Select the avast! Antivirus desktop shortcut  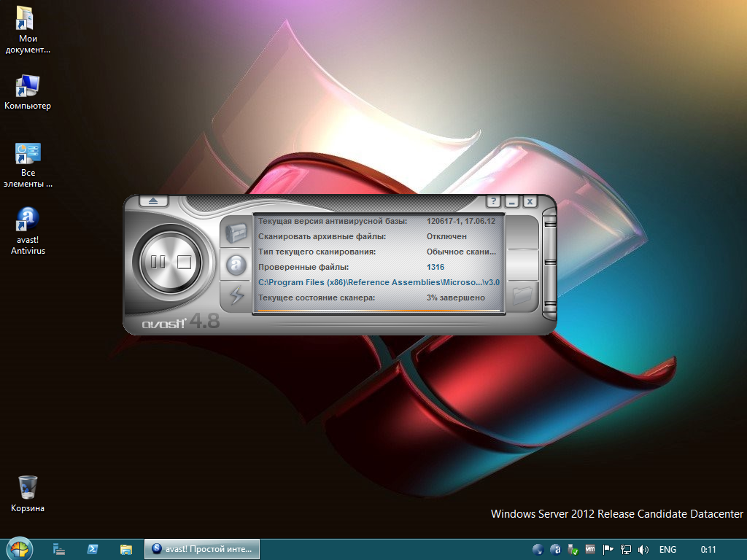(x=28, y=231)
